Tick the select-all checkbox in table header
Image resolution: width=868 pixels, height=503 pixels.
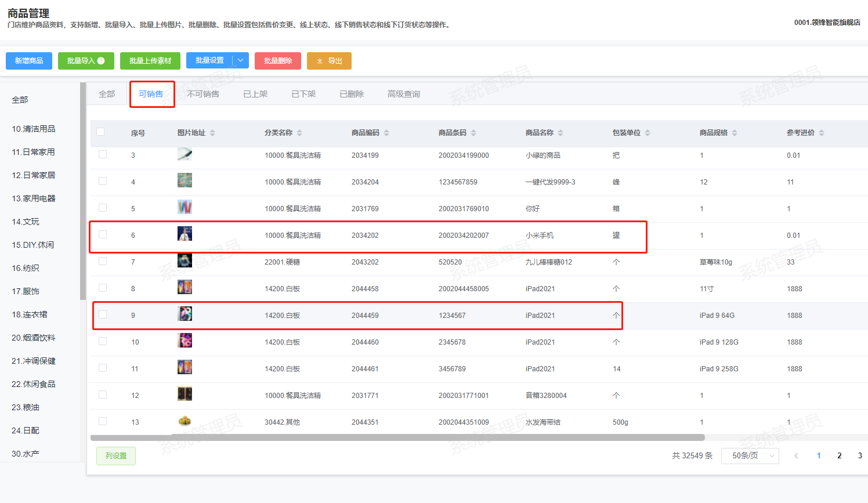coord(100,132)
